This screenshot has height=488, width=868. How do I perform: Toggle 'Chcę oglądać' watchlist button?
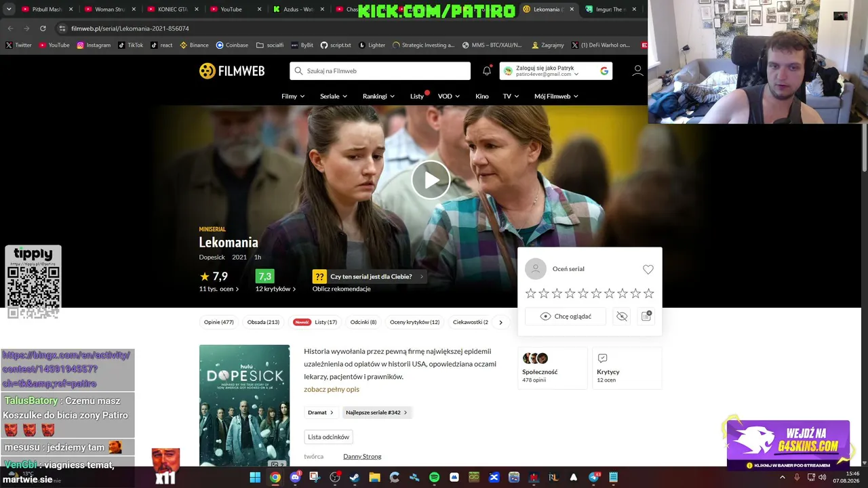[566, 317]
